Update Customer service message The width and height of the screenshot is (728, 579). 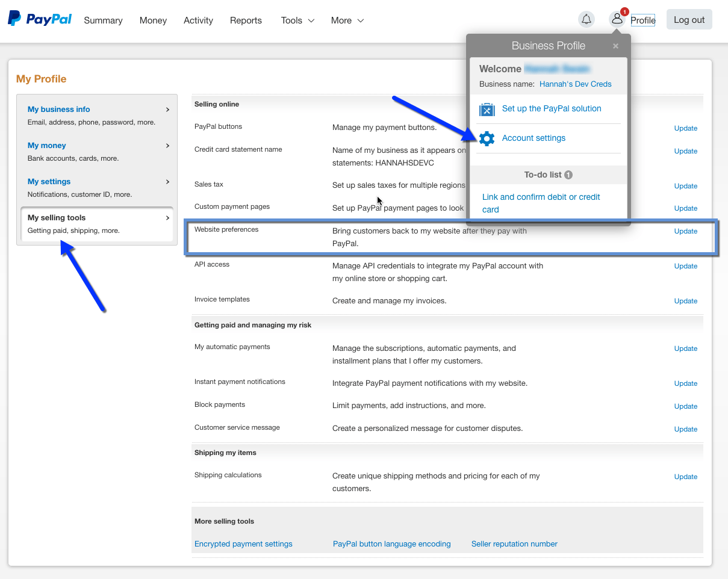point(686,429)
